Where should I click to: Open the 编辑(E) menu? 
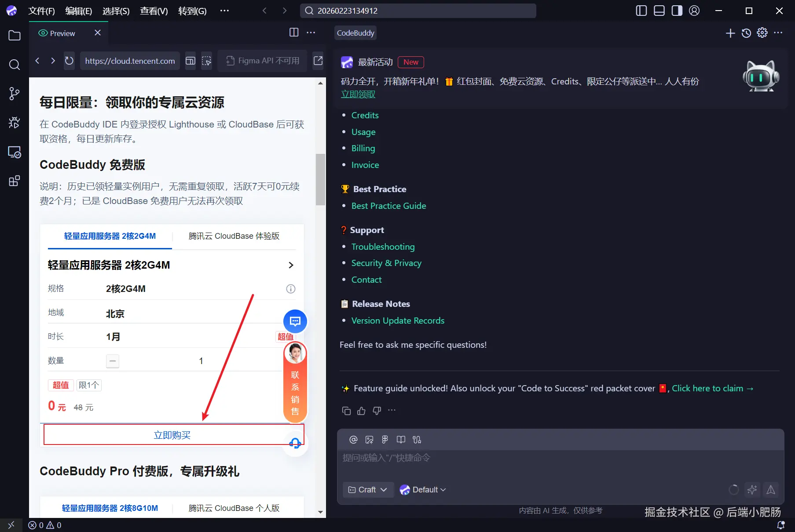point(79,11)
